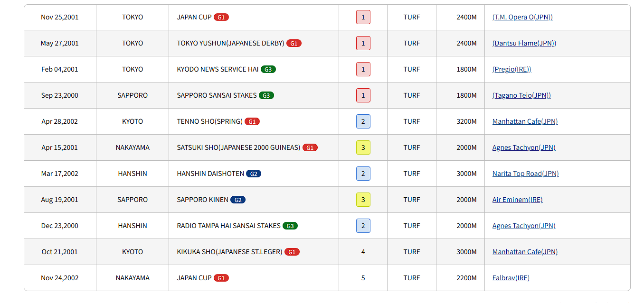The height and width of the screenshot is (303, 644).
Task: Click KYOTO venue in Tenno Sho row
Action: click(133, 121)
